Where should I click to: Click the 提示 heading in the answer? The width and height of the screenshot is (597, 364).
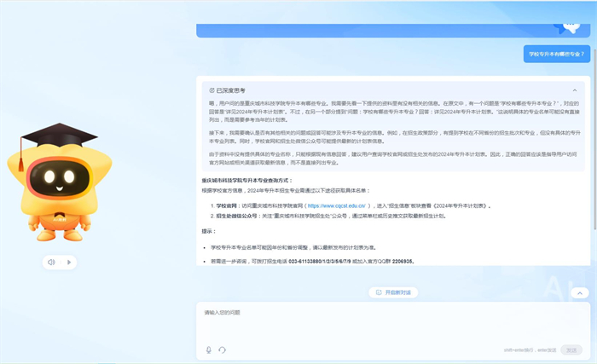tap(209, 231)
